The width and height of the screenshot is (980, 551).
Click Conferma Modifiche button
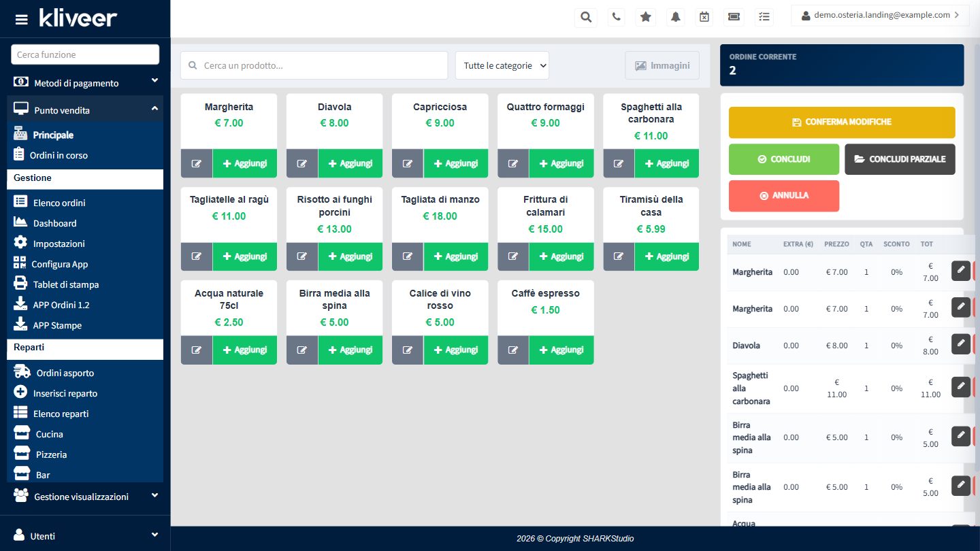click(x=842, y=122)
